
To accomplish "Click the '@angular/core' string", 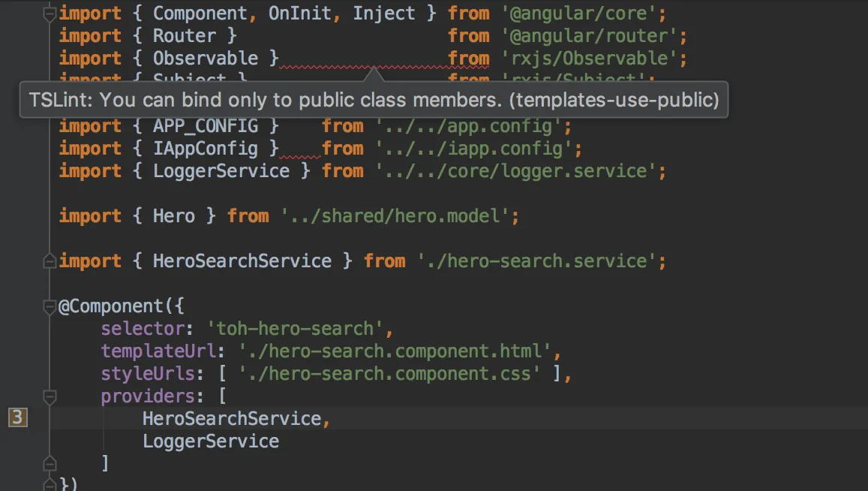I will pos(578,14).
